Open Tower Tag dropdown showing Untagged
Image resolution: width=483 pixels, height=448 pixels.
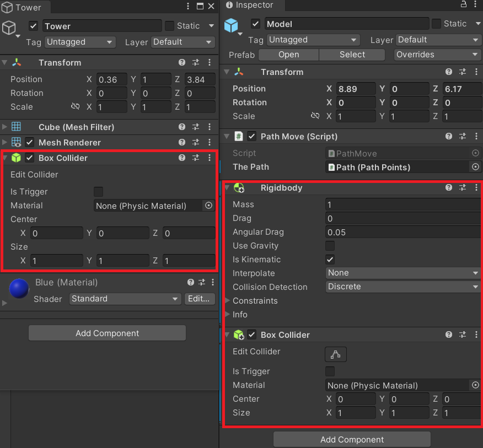[x=80, y=42]
